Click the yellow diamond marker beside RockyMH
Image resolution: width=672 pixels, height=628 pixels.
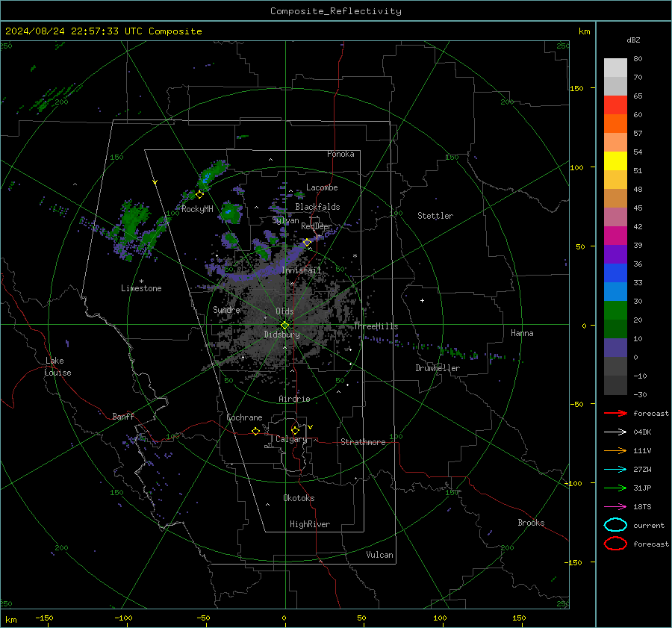199,195
